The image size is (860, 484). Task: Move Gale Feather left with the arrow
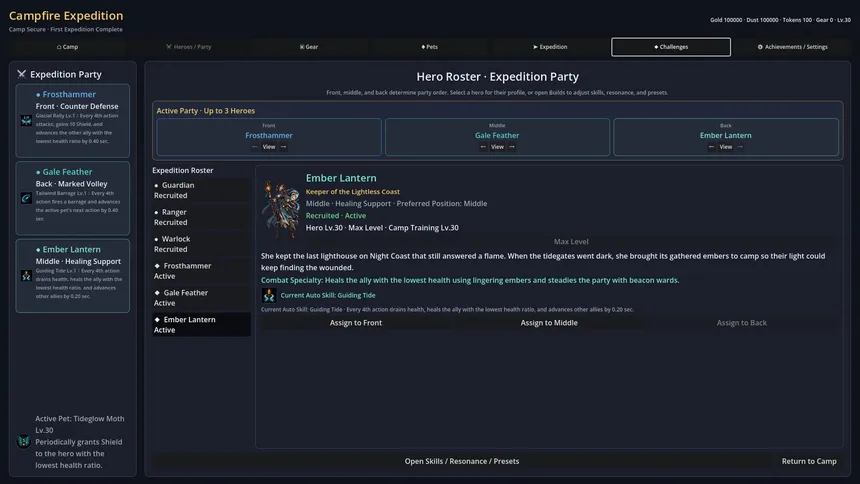pyautogui.click(x=483, y=147)
